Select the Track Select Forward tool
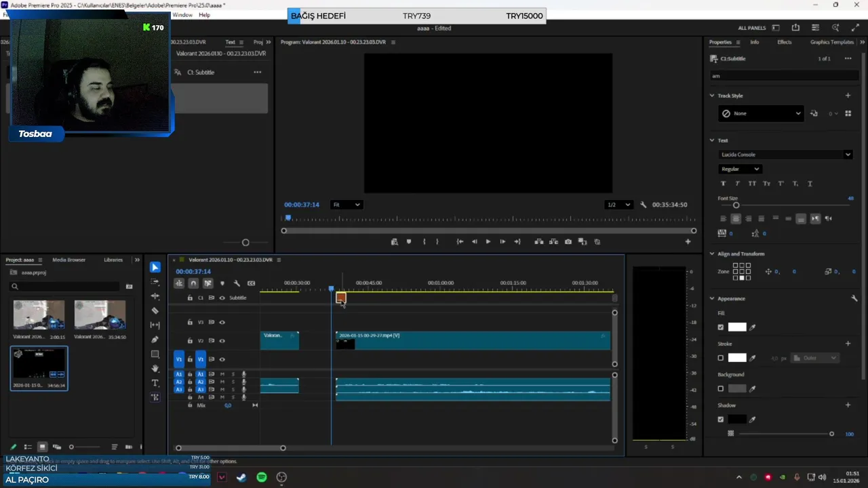 point(155,282)
